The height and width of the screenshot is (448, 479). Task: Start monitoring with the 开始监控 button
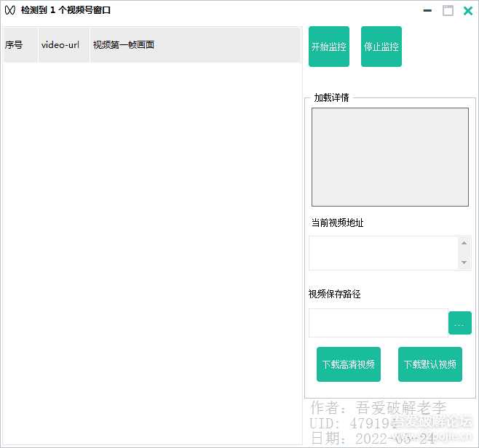point(329,47)
